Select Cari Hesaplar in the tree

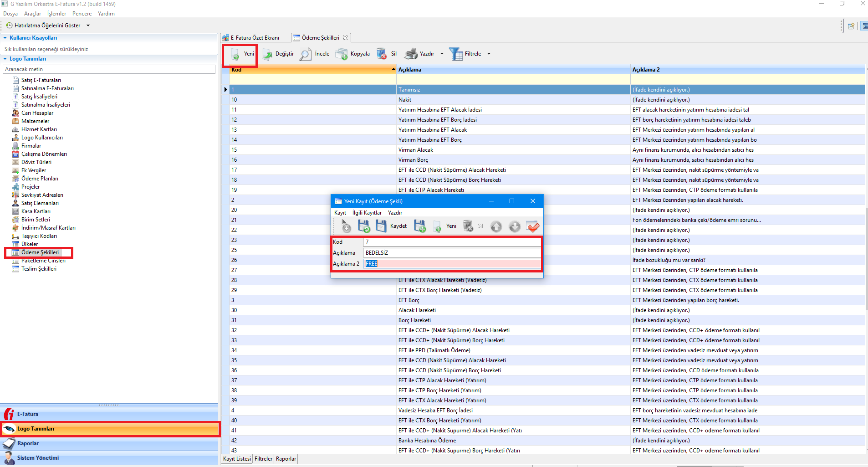tap(37, 113)
